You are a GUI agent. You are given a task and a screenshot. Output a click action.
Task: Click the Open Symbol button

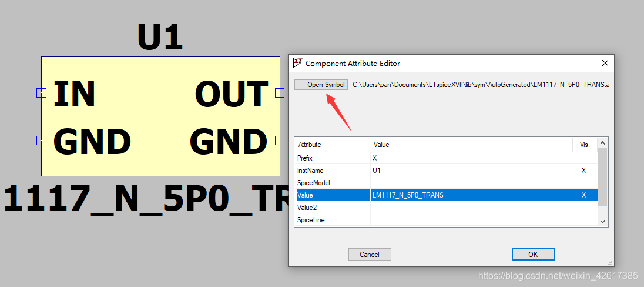click(x=321, y=85)
